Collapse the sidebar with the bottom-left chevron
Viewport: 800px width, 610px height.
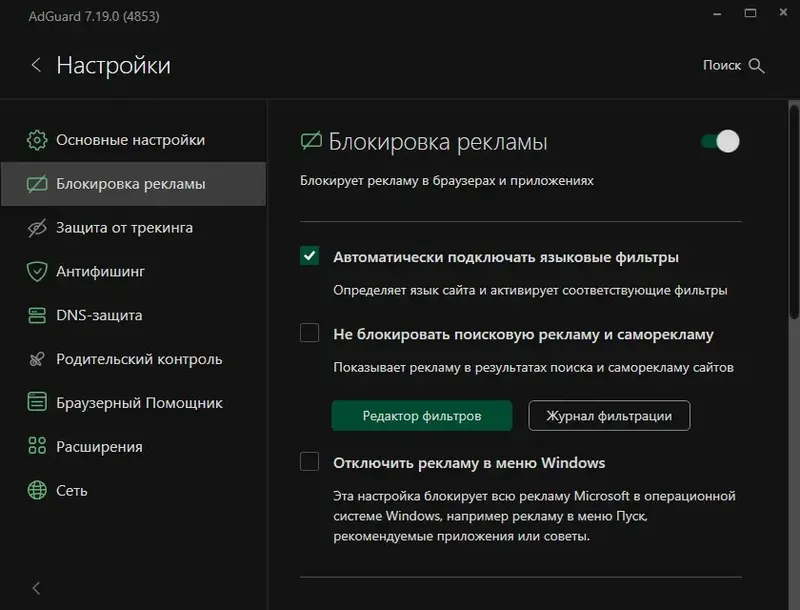(36, 588)
